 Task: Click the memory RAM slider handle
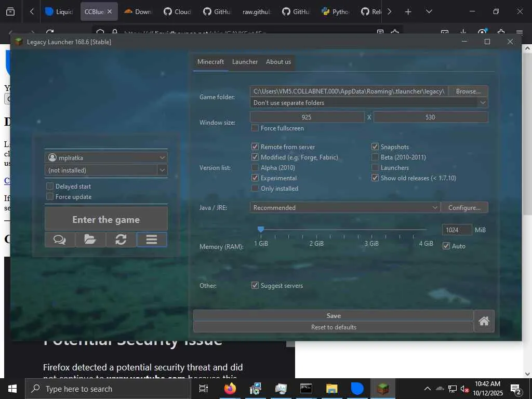tap(261, 229)
